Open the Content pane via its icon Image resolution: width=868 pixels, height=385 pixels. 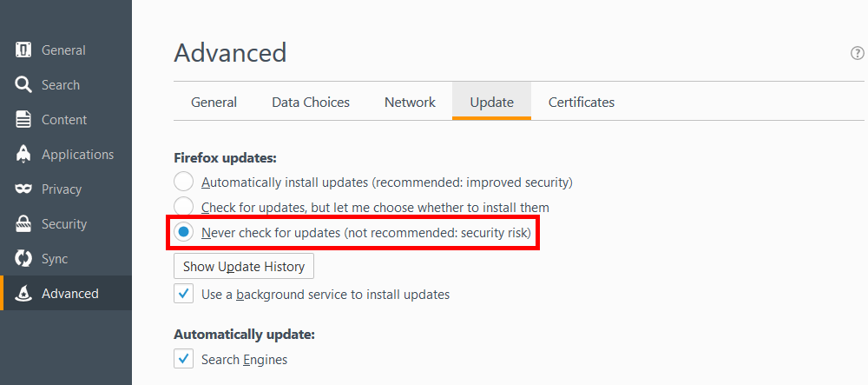coord(24,120)
